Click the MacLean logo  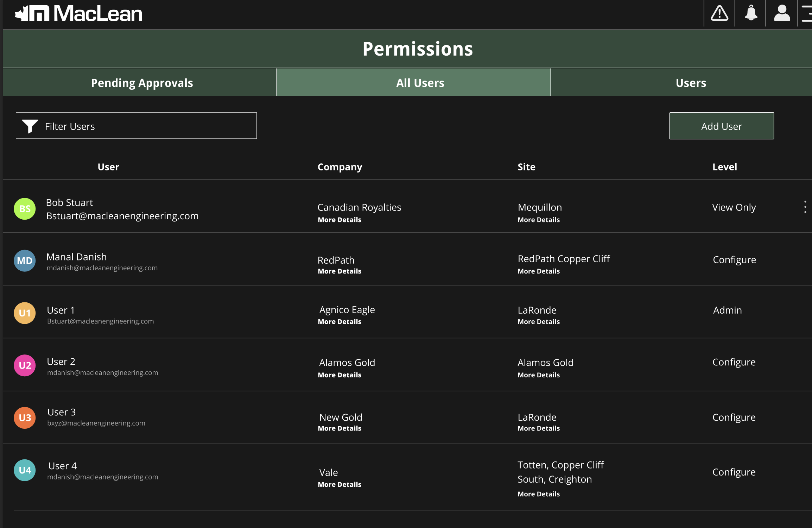pyautogui.click(x=78, y=14)
